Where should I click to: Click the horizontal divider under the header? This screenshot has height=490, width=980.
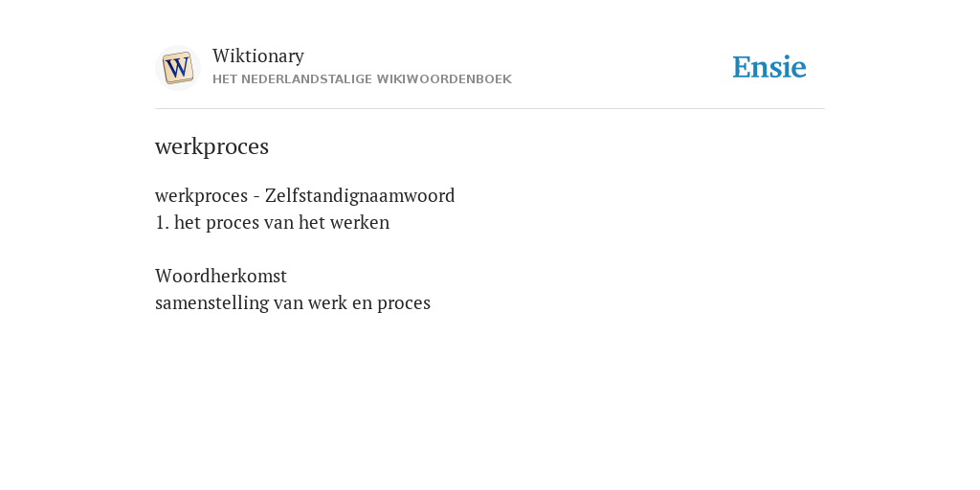coord(490,109)
